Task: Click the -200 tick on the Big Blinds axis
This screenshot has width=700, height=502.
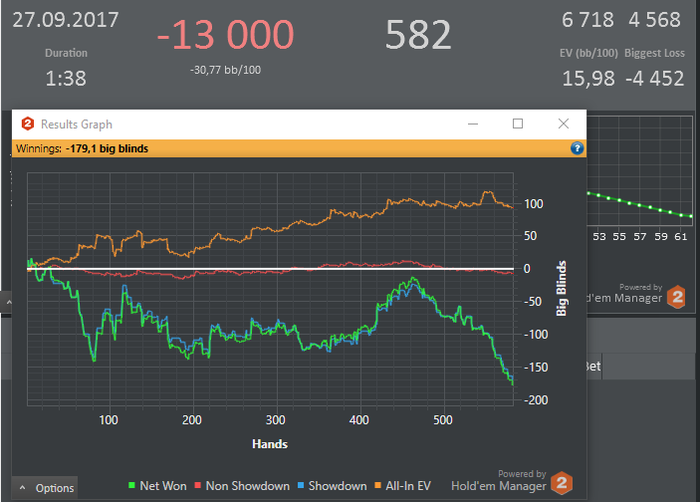Action: [x=536, y=400]
